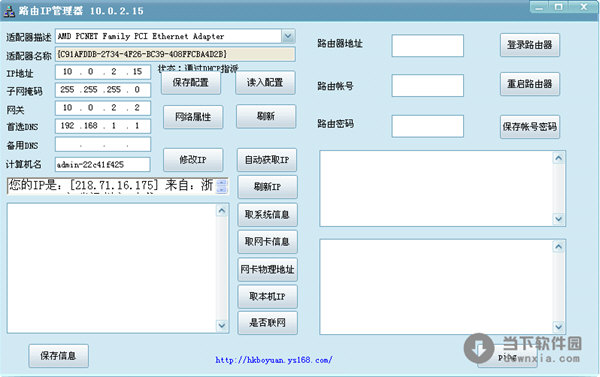The width and height of the screenshot is (600, 377).
Task: Focus the 路由器地址 input field
Action: click(427, 46)
